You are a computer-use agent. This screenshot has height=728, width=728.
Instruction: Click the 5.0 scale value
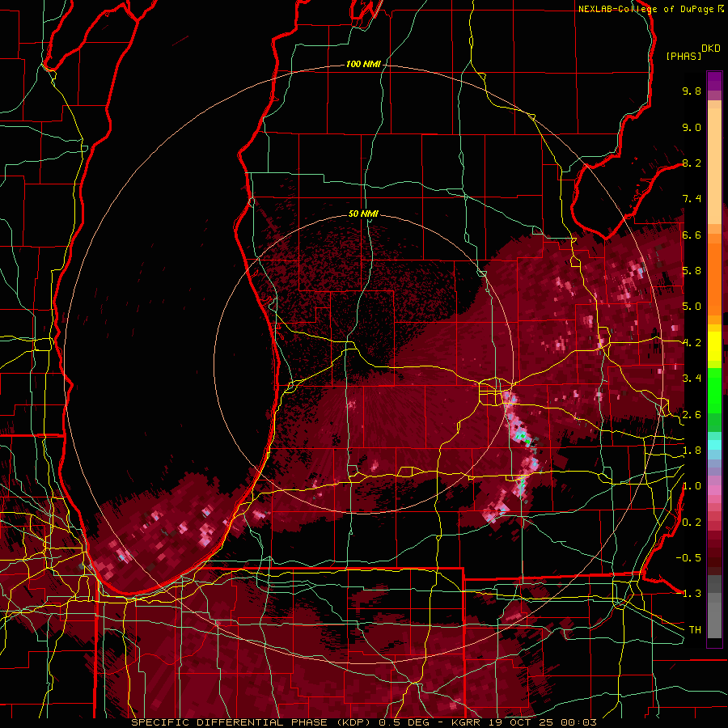point(692,307)
